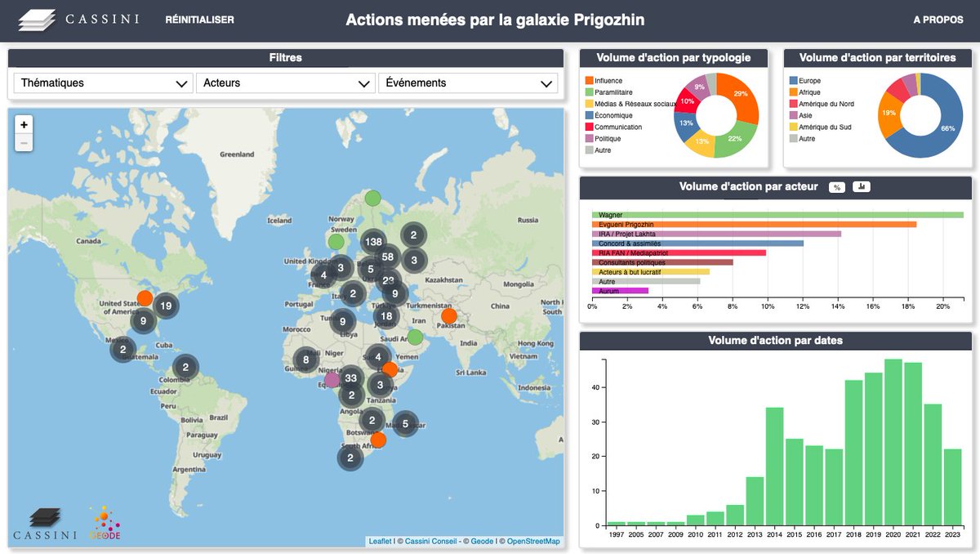This screenshot has width=980, height=554.
Task: Open the 2 cluster marker over Mexico
Action: click(123, 350)
